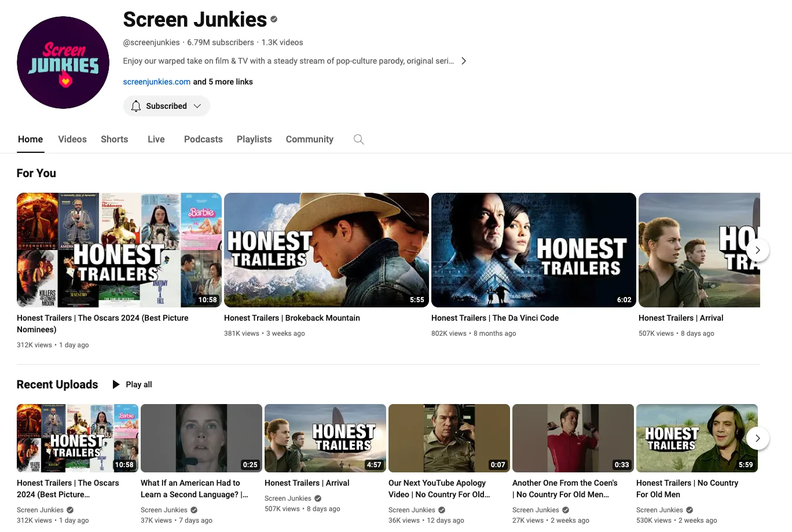The image size is (792, 532).
Task: Click For You 'The Oscars 2024 (Best Picture Nominees)' title
Action: (x=102, y=324)
